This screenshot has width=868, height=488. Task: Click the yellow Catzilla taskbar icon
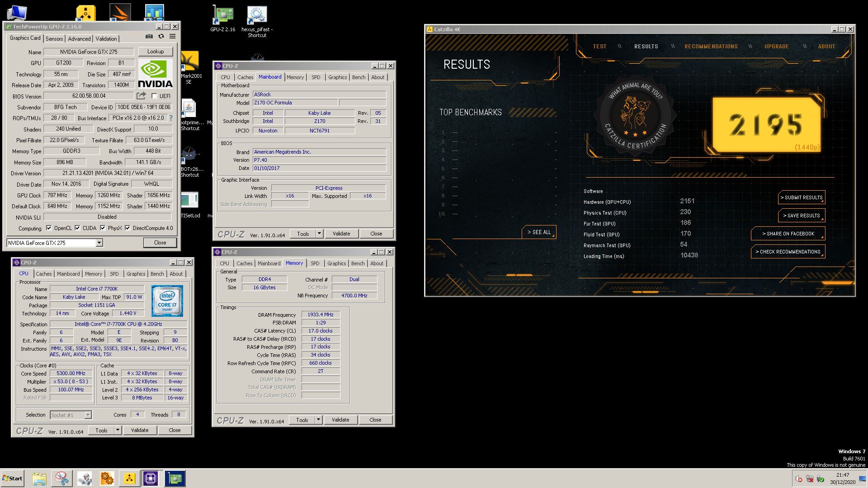coord(129,479)
